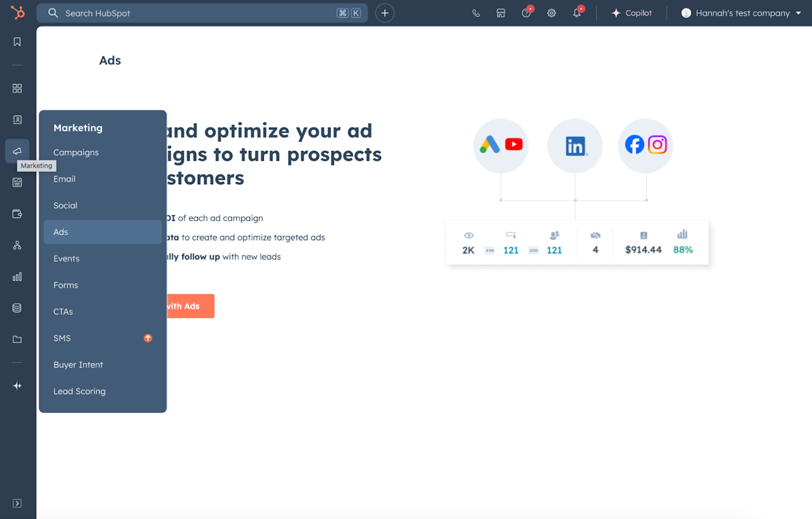Screen dimensions: 812x519
Task: Click the plus create button
Action: [x=385, y=13]
